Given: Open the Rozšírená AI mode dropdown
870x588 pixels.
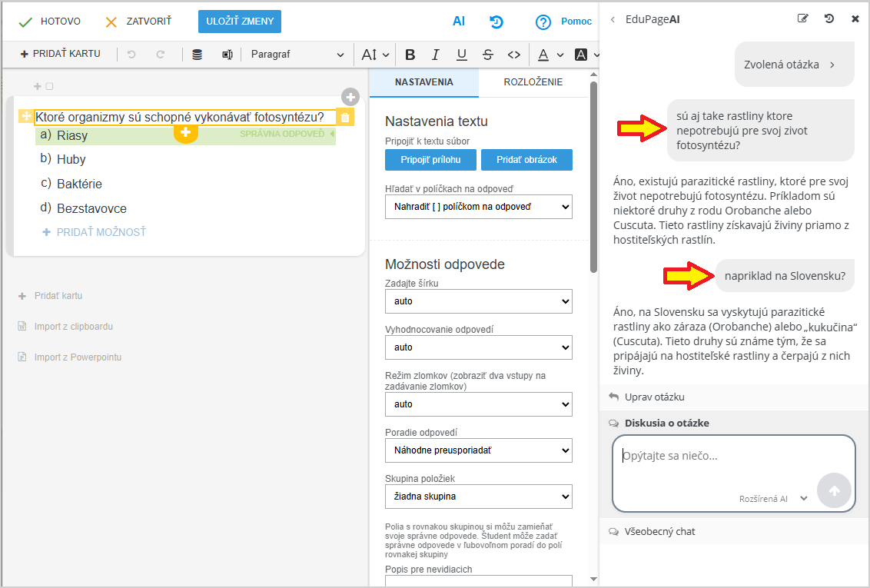Looking at the screenshot, I should (x=773, y=499).
